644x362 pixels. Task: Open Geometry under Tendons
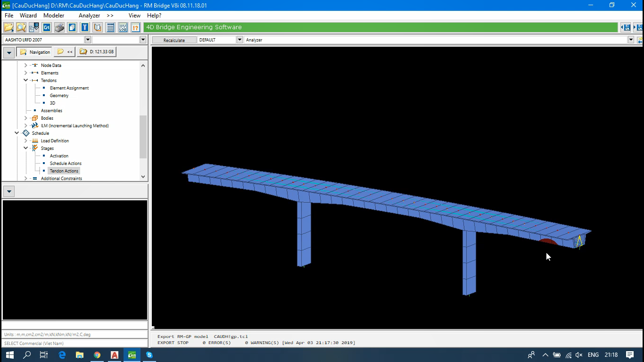[x=59, y=96]
